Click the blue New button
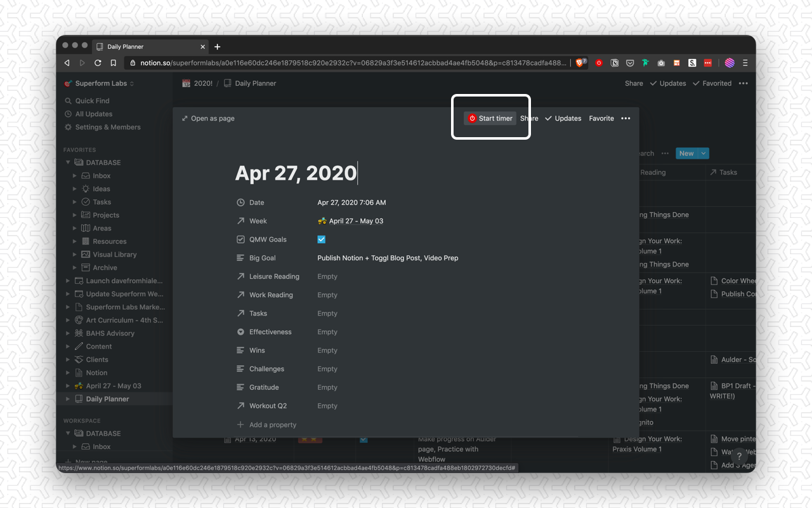 coord(686,153)
